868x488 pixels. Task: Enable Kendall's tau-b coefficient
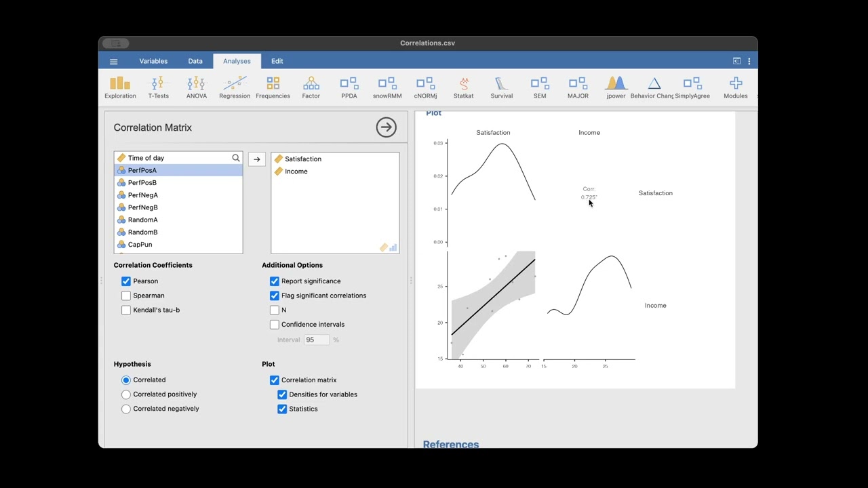click(126, 310)
